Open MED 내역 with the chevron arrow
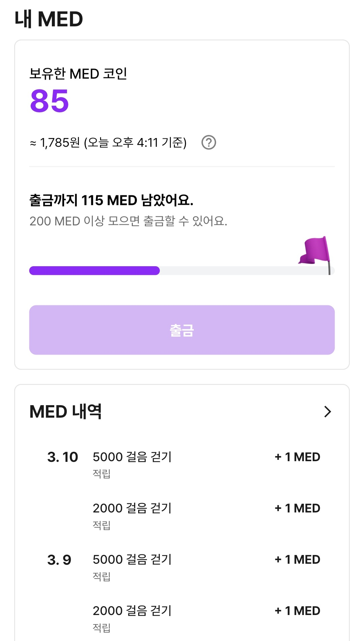 point(328,412)
